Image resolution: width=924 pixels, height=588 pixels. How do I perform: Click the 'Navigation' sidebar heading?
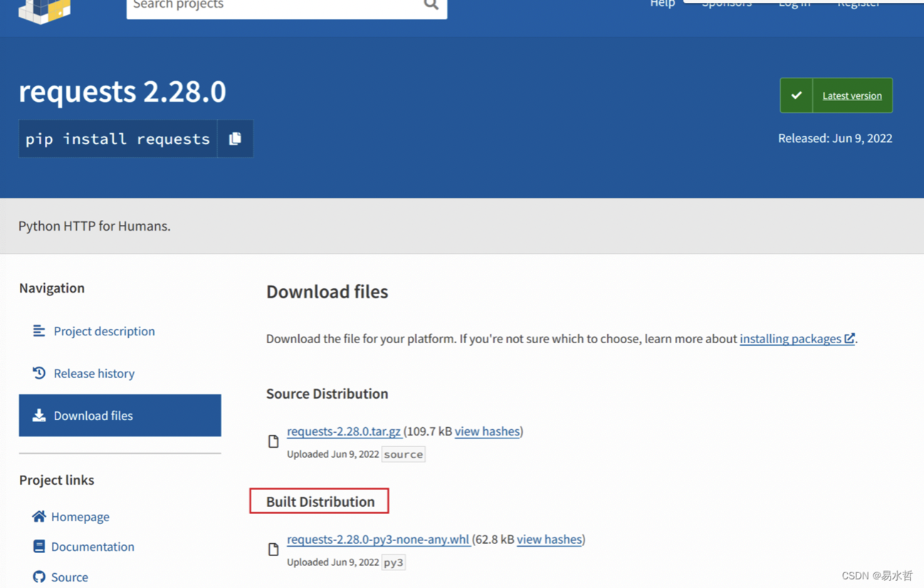52,288
